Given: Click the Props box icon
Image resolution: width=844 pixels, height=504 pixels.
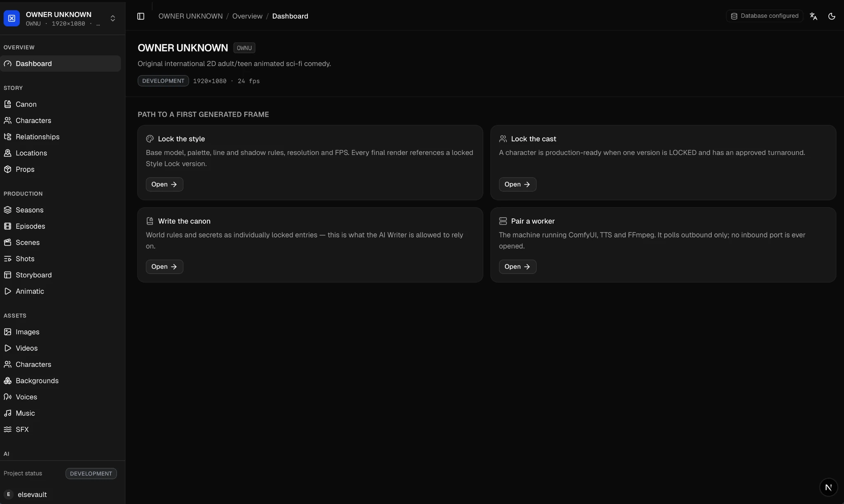Looking at the screenshot, I should (x=7, y=169).
